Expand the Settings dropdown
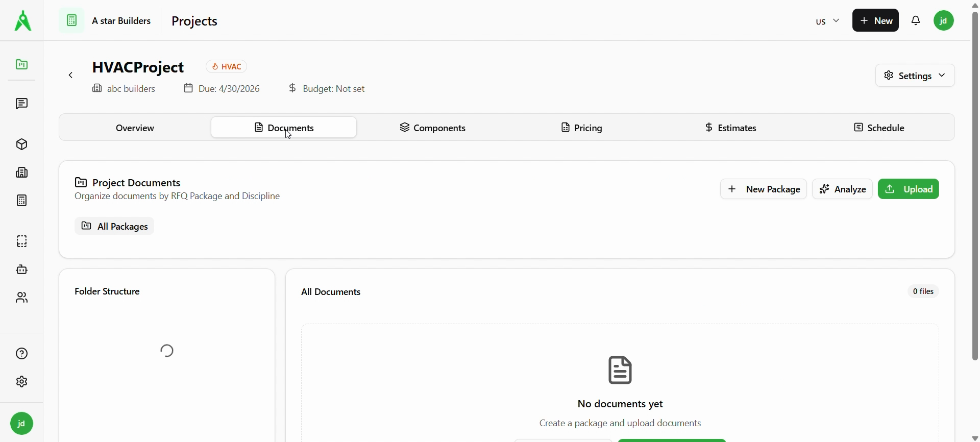Image resolution: width=980 pixels, height=442 pixels. pyautogui.click(x=915, y=76)
